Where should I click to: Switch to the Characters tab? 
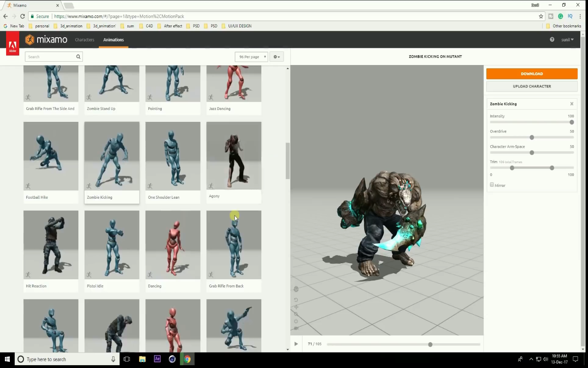(85, 40)
